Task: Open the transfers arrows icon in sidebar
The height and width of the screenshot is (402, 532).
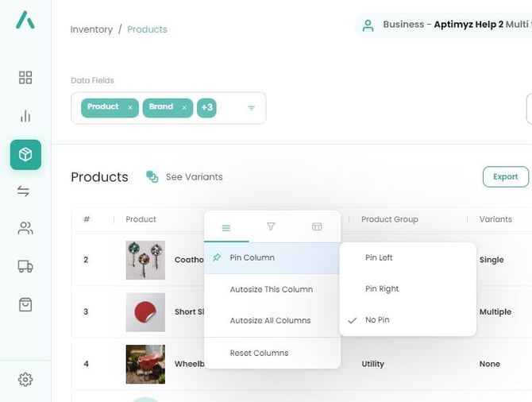Action: tap(25, 191)
